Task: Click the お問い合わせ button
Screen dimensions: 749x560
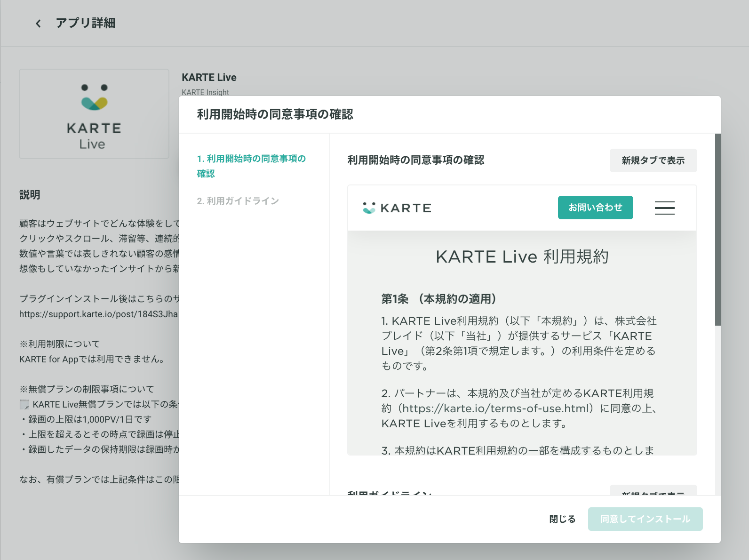Action: click(x=595, y=208)
